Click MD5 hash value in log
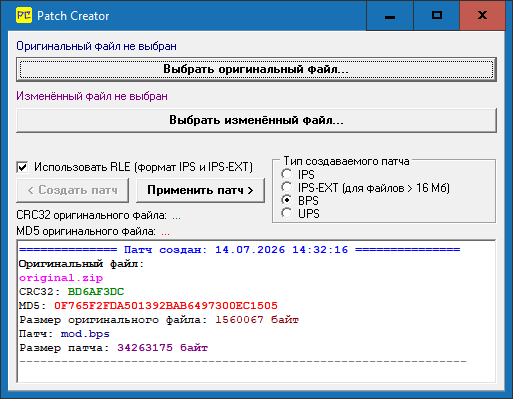 [166, 306]
